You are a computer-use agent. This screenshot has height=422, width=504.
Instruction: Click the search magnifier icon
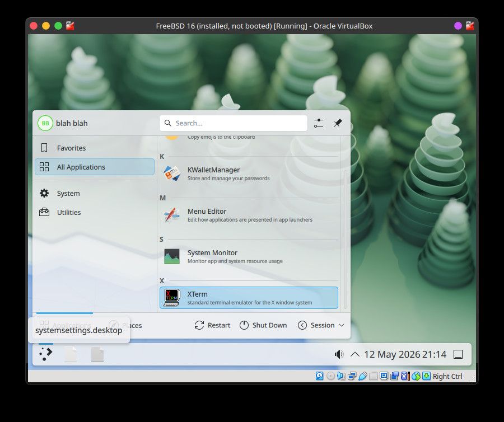point(168,123)
